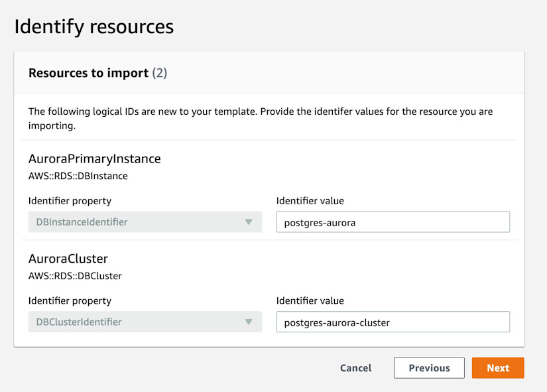Click AuroraCluster's Identifier property label
The height and width of the screenshot is (392, 547).
point(70,301)
